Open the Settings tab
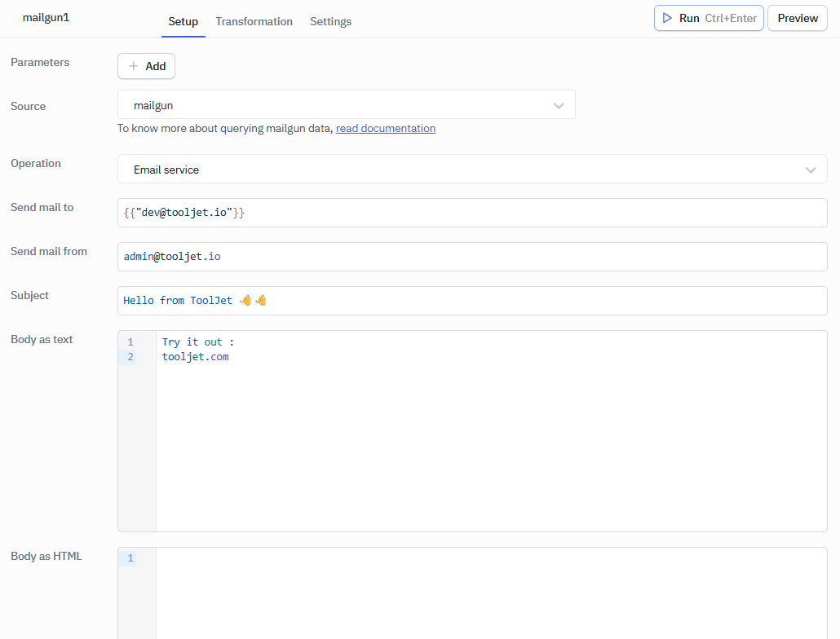Viewport: 840px width, 639px height. 330,22
